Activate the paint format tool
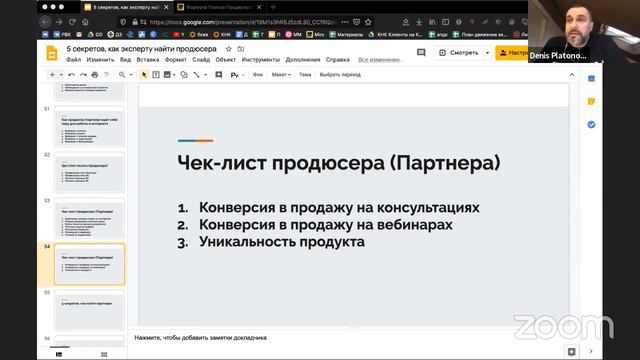The width and height of the screenshot is (640, 360). (107, 75)
